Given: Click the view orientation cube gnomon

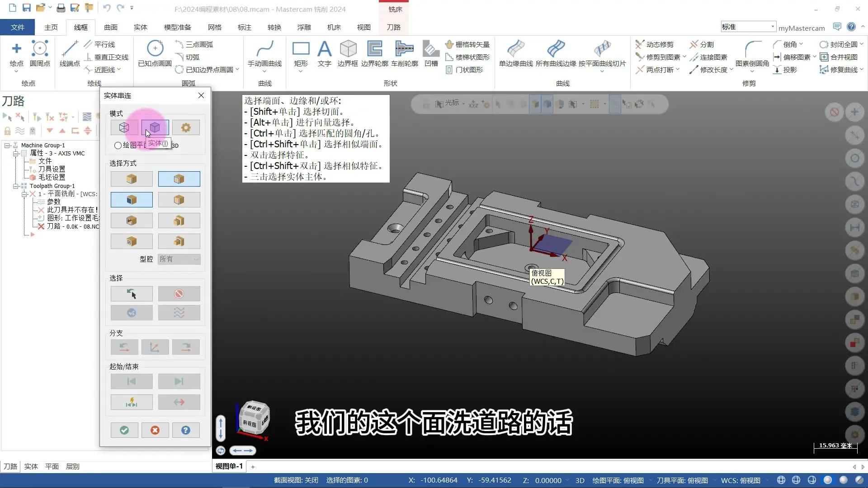Looking at the screenshot, I should click(253, 418).
